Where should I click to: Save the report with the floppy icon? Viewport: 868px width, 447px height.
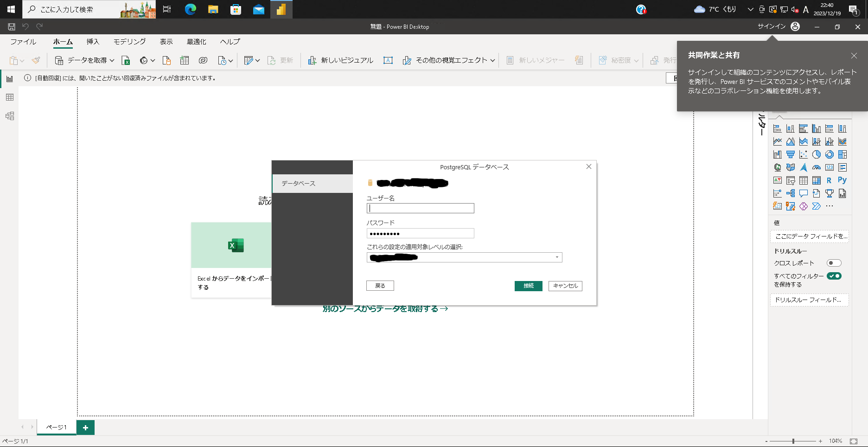pyautogui.click(x=12, y=27)
